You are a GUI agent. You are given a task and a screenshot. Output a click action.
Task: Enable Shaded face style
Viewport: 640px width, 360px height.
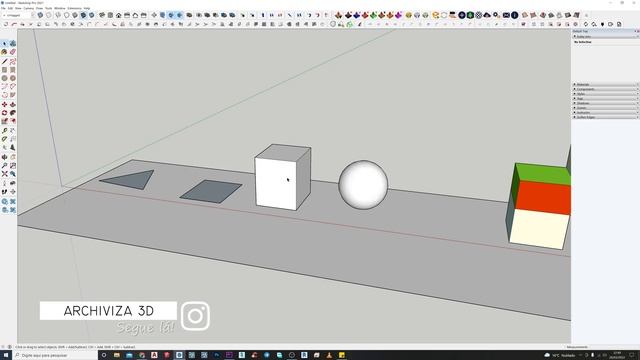(75, 15)
